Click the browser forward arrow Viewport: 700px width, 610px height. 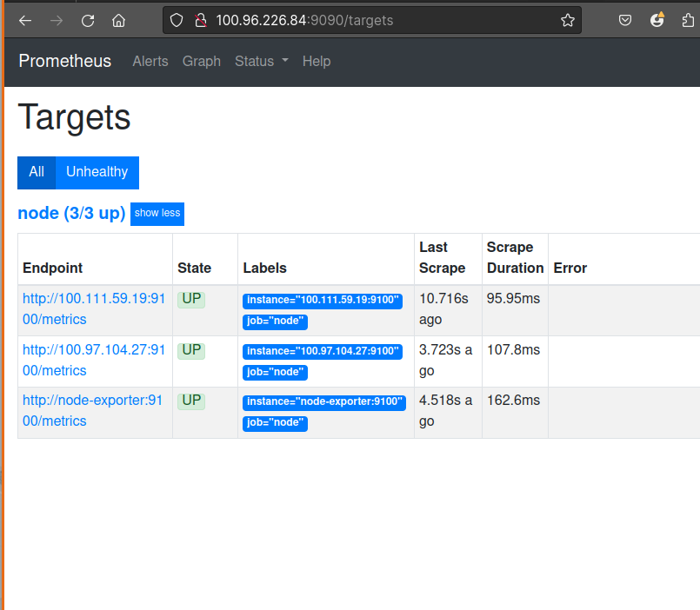click(x=57, y=21)
